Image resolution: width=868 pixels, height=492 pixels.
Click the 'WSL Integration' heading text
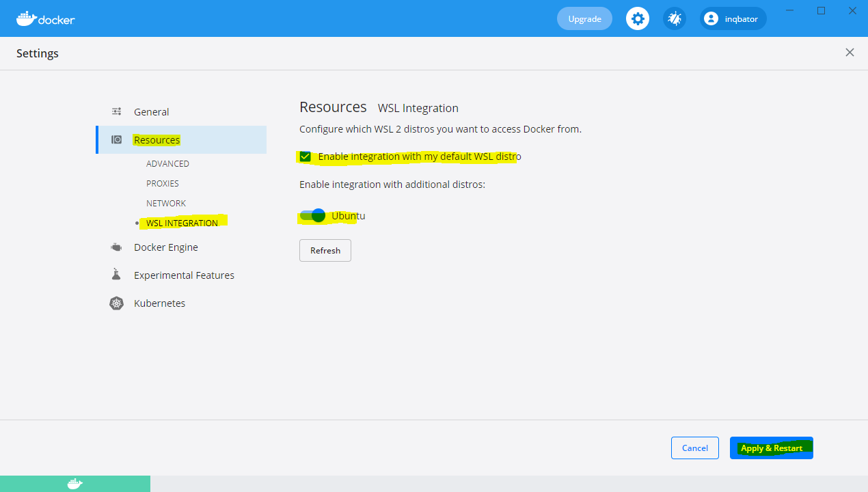pos(418,108)
